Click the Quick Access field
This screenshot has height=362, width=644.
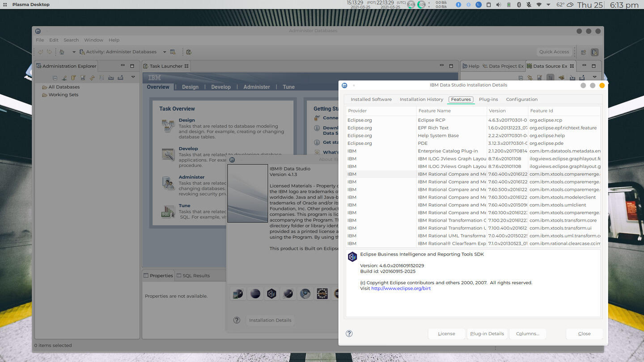click(554, 52)
